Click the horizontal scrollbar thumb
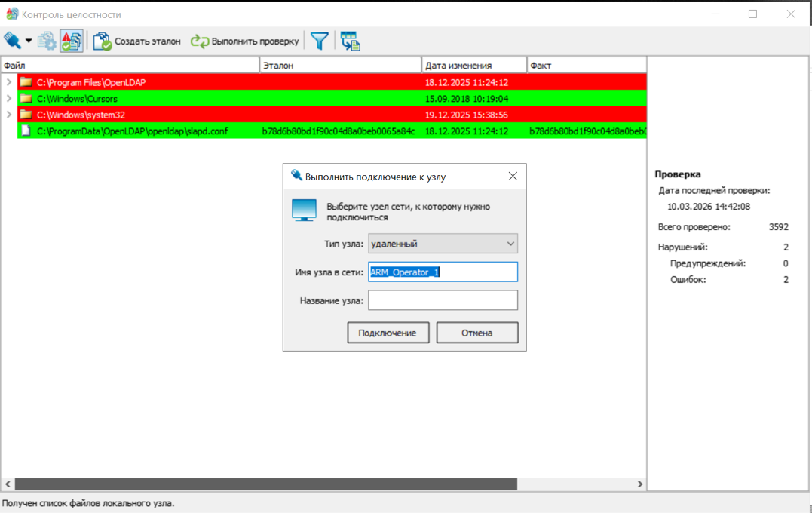The height and width of the screenshot is (513, 812). point(265,484)
